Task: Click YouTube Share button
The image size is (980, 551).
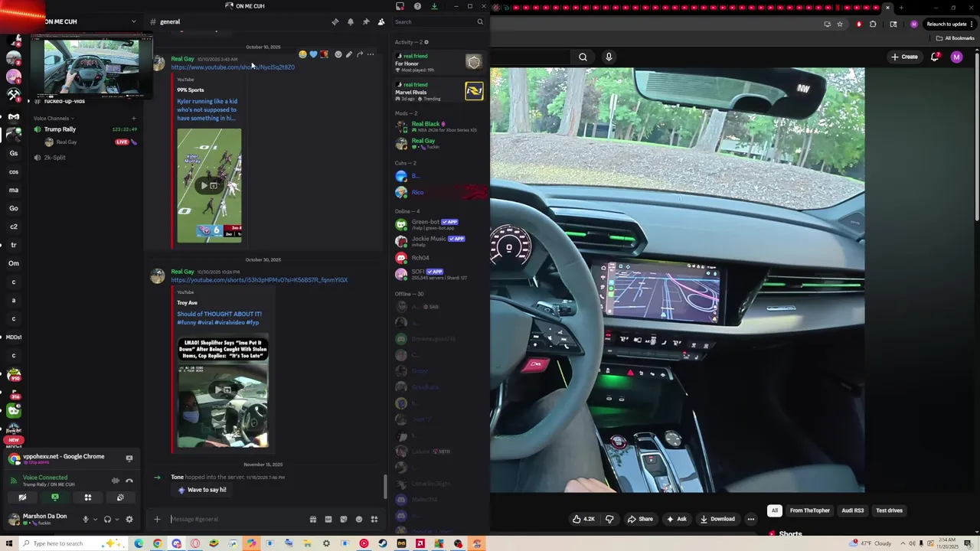Action: pyautogui.click(x=640, y=519)
